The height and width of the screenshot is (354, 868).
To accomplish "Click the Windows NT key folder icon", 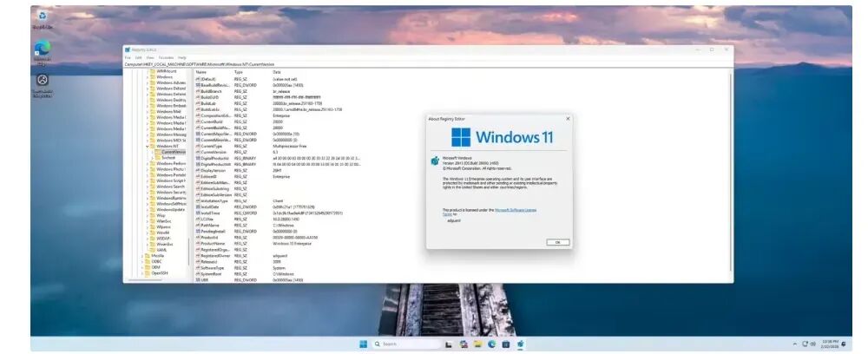I will coord(153,146).
